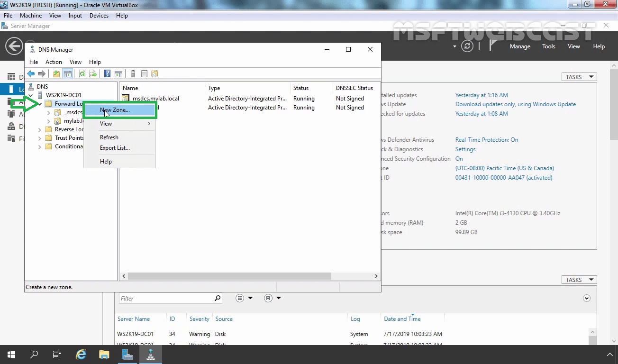Screen dimensions: 618x364
Task: Click the Server Manager circular back arrow
Action: [x=14, y=46]
